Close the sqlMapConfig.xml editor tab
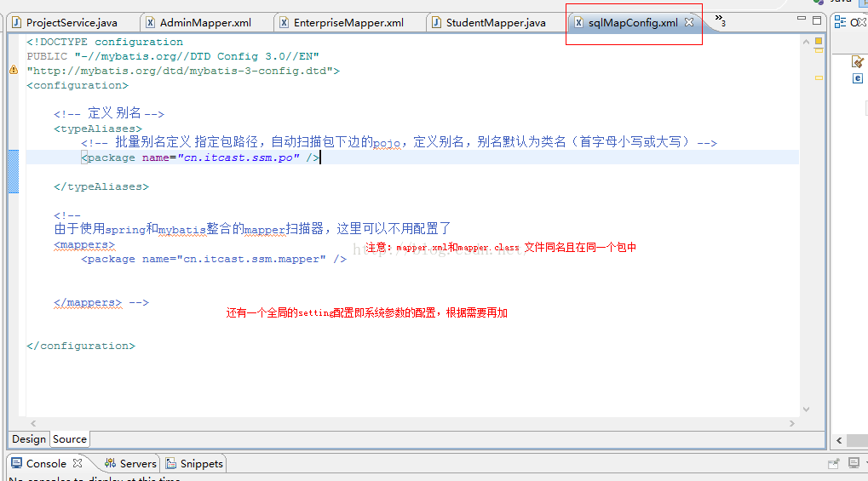 pyautogui.click(x=689, y=22)
